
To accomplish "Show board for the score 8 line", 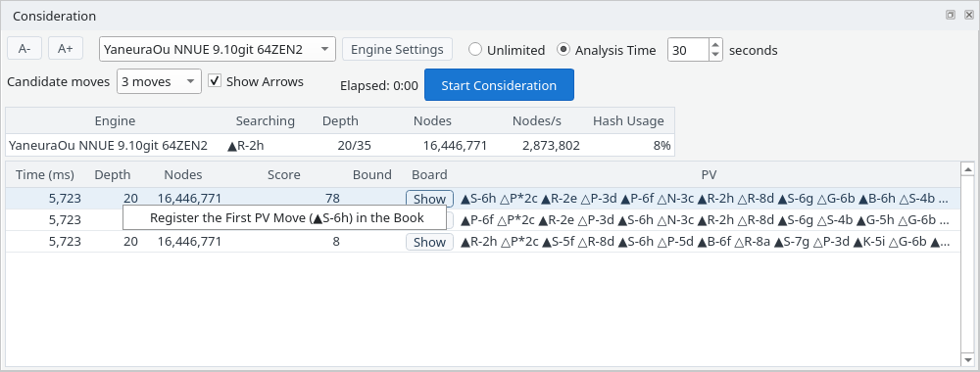I will 429,242.
